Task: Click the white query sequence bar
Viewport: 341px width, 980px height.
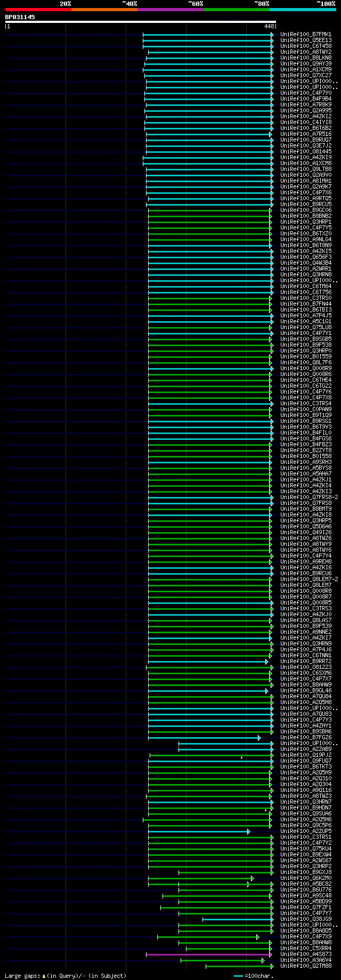Action: pyautogui.click(x=141, y=22)
